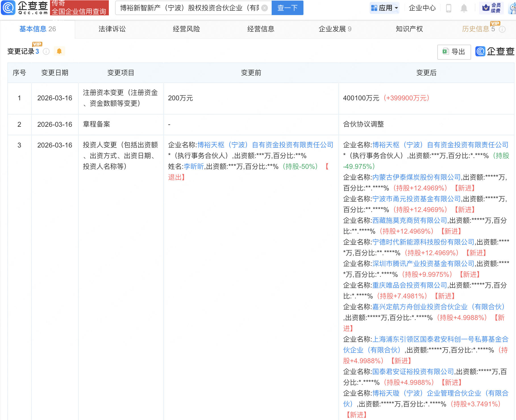Image resolution: width=516 pixels, height=420 pixels.
Task: Export records with the 导出 button
Action: (x=454, y=52)
